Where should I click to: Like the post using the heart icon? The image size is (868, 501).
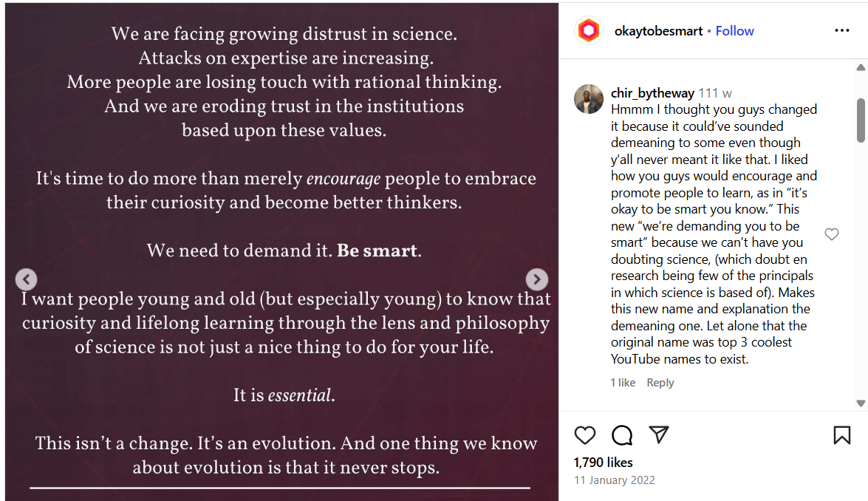pyautogui.click(x=585, y=436)
